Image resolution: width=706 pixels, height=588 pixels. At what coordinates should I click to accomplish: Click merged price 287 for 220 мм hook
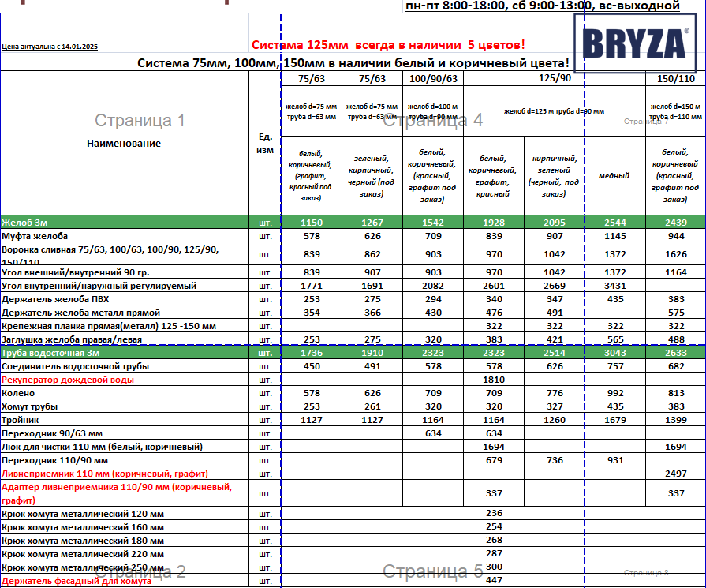coord(494,554)
